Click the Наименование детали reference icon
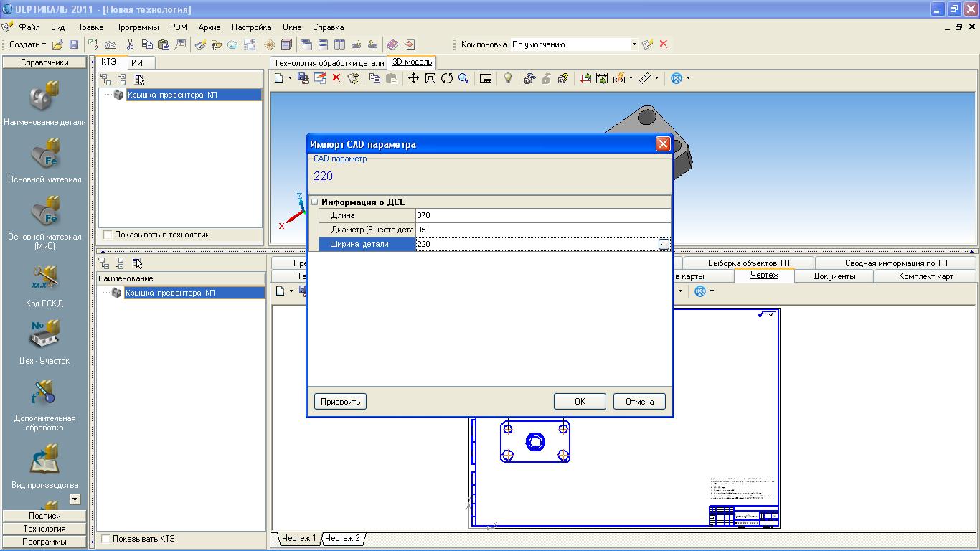980x551 pixels. click(44, 96)
